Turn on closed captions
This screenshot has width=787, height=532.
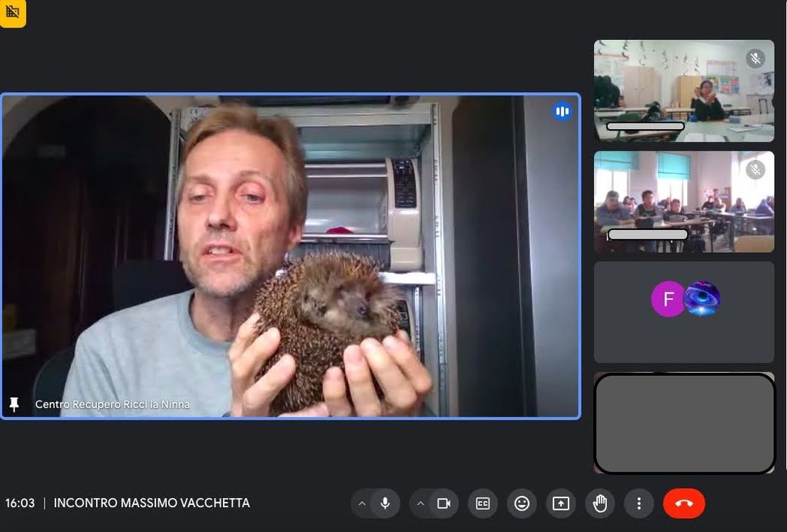click(483, 504)
